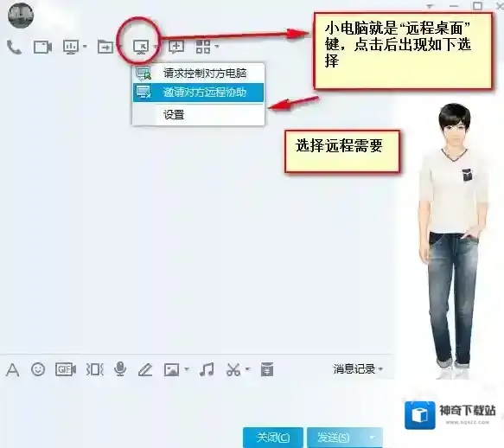Click the QQ show character figure

[x=454, y=241]
